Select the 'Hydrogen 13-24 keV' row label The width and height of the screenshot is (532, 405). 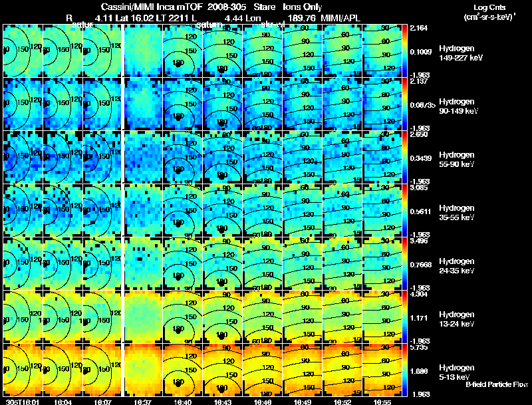457,319
